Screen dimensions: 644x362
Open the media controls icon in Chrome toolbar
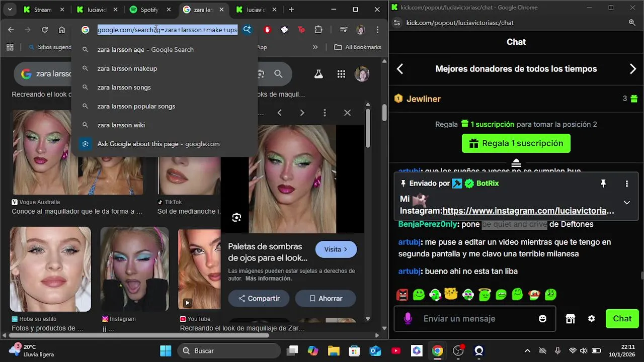pos(344,30)
